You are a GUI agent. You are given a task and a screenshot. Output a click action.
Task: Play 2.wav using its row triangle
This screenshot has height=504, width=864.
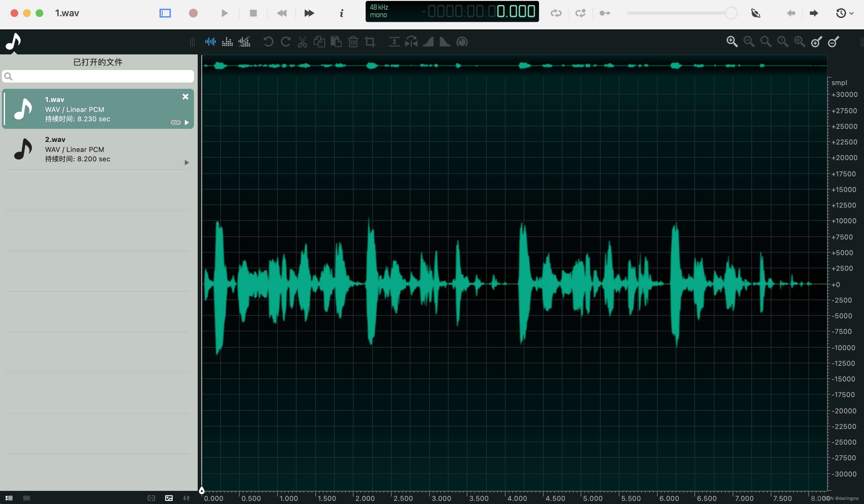click(x=187, y=162)
